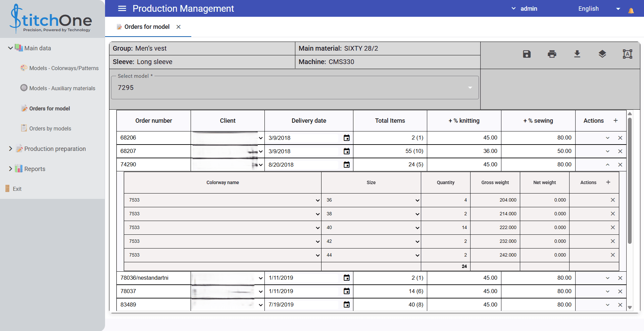644x331 pixels.
Task: Open Models - Auxiliary materials page
Action: pyautogui.click(x=62, y=88)
